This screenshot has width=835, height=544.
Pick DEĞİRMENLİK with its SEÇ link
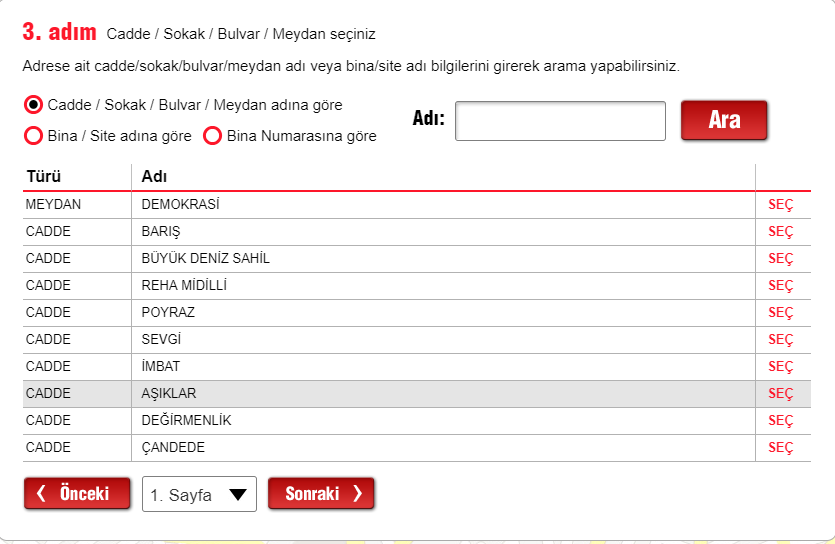780,421
